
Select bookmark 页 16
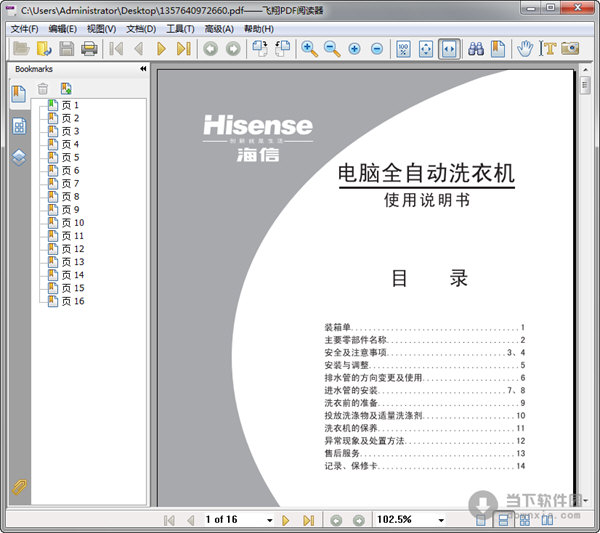[73, 301]
